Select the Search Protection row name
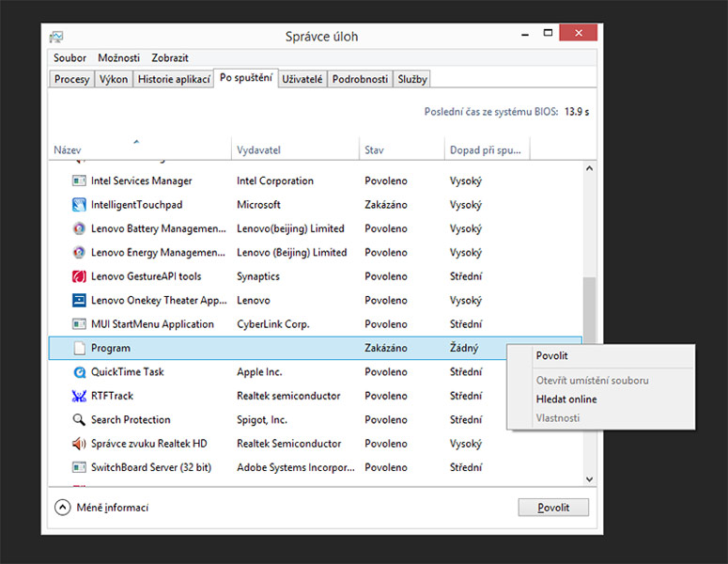Viewport: 728px width, 564px height. (131, 419)
